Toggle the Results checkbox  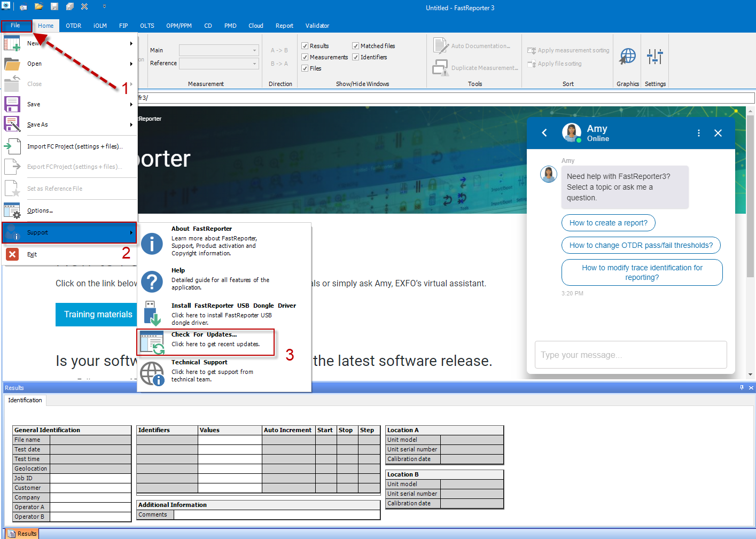click(305, 46)
